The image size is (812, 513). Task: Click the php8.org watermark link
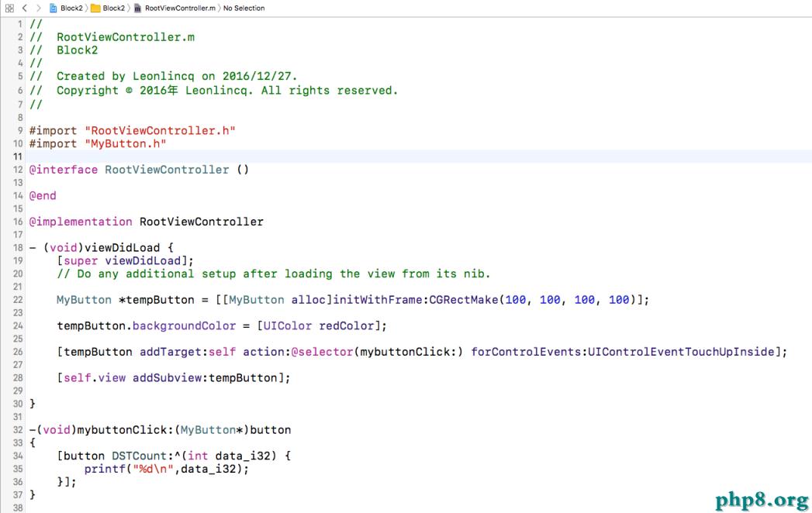click(762, 498)
